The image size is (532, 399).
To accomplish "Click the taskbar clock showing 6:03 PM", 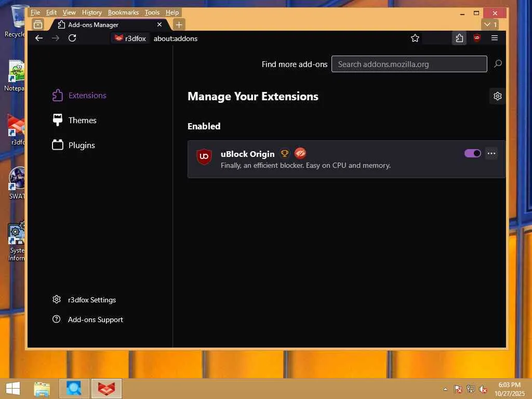I will (510, 389).
